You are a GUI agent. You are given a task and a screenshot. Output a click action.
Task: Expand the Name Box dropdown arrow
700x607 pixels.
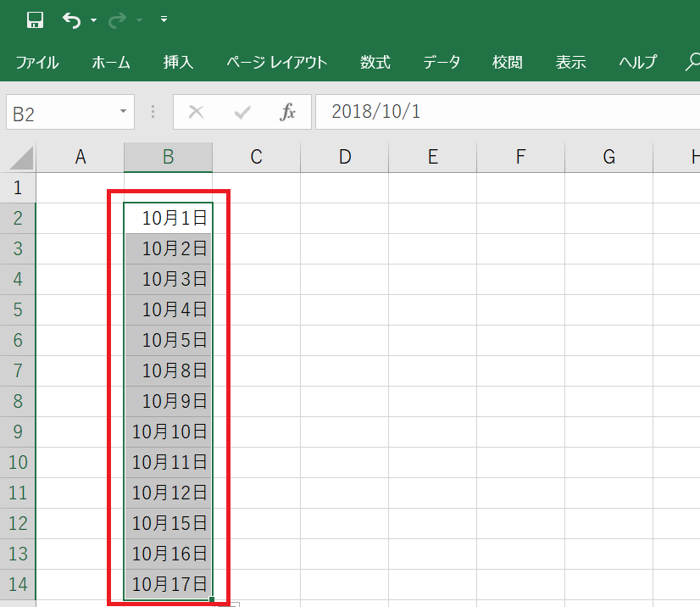pyautogui.click(x=123, y=112)
